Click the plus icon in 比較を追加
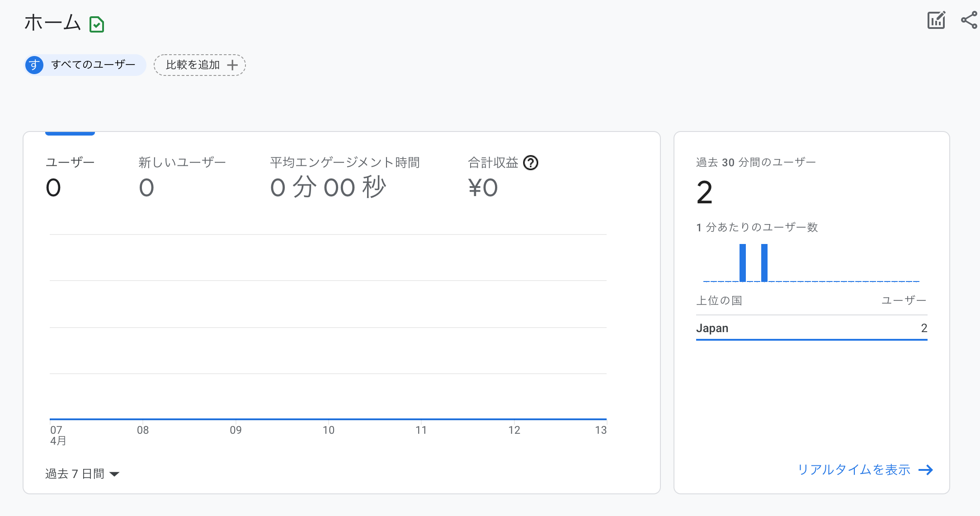The height and width of the screenshot is (516, 980). [232, 65]
